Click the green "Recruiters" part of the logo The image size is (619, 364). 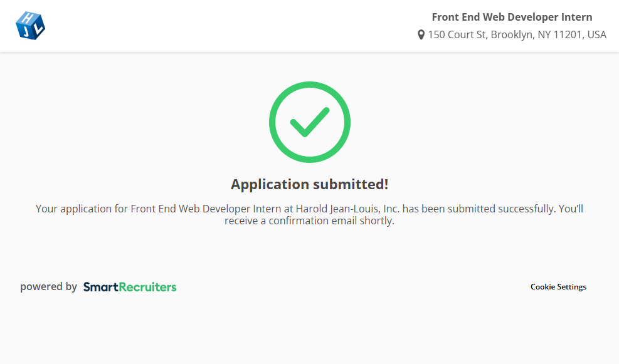click(x=148, y=287)
